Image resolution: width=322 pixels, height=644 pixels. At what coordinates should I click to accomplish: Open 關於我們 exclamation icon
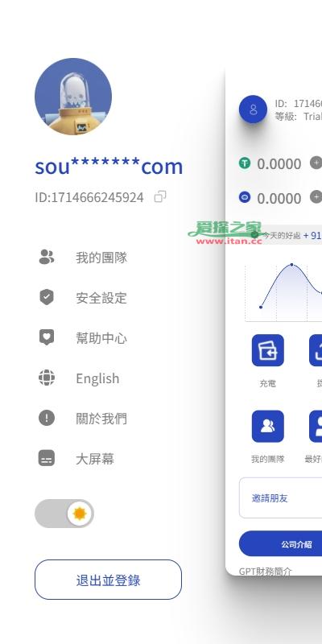[47, 418]
